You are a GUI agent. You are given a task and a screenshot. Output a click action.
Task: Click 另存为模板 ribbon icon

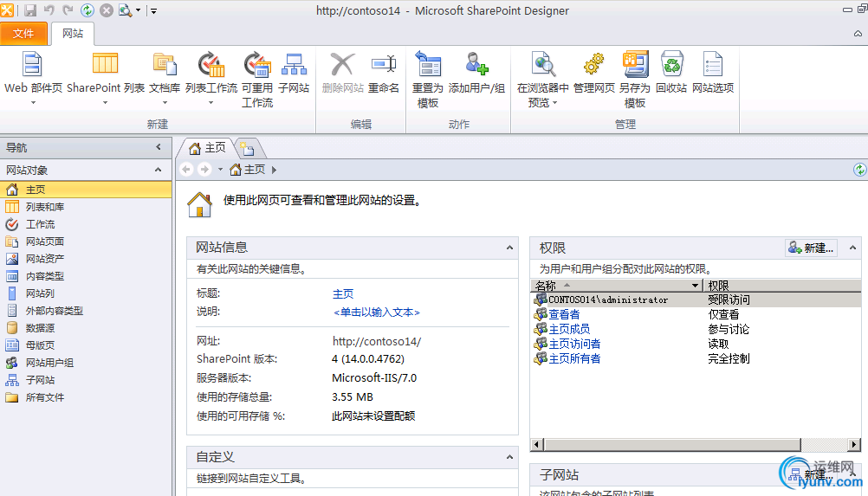tap(635, 64)
